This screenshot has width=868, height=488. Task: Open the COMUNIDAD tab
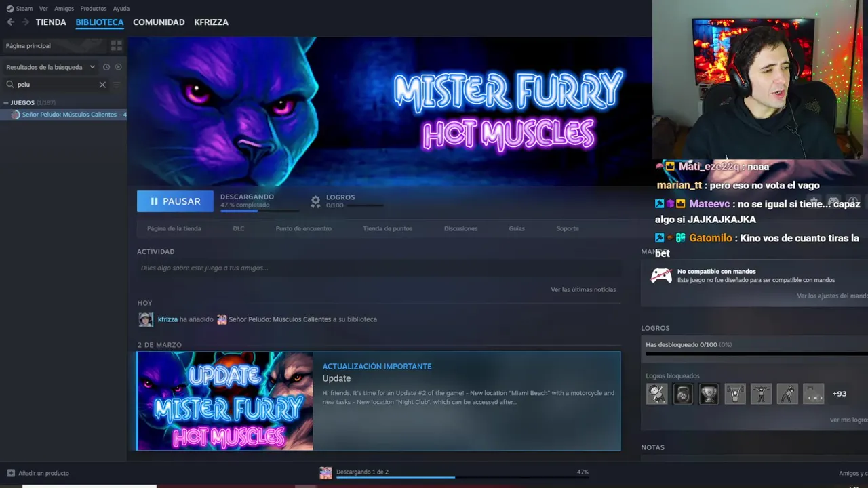coord(159,22)
